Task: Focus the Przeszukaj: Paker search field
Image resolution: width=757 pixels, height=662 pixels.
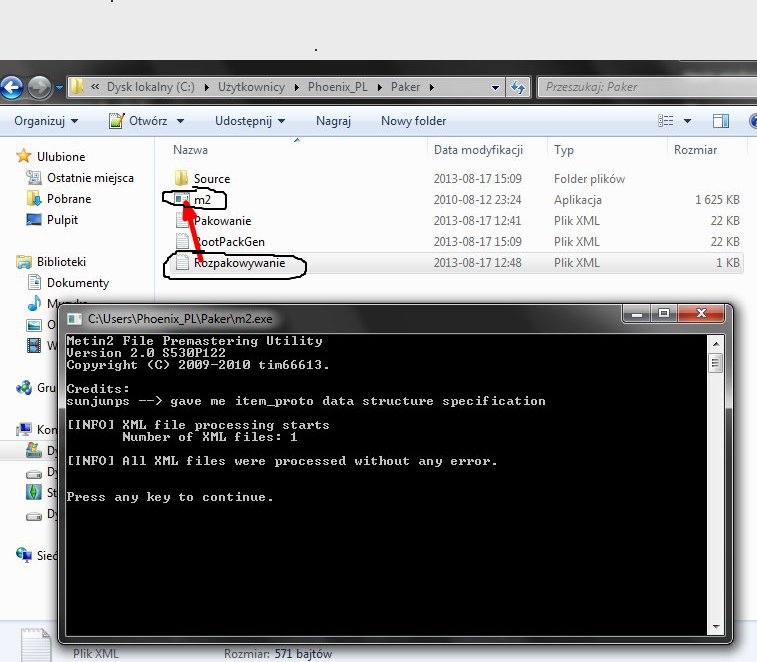Action: [x=647, y=87]
